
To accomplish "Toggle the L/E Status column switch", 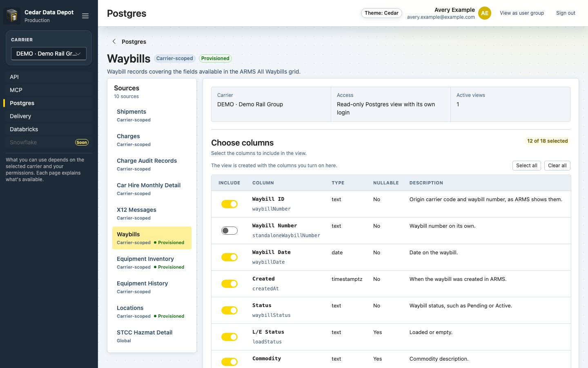I will 229,337.
